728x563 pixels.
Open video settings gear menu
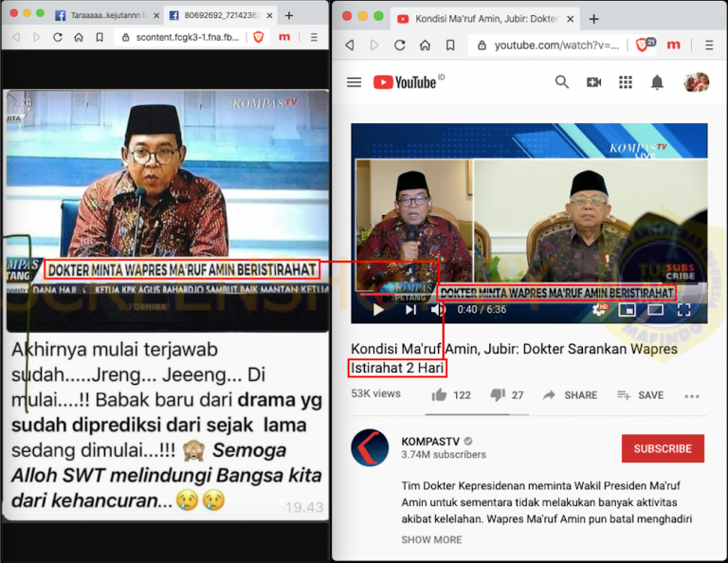coord(599,310)
